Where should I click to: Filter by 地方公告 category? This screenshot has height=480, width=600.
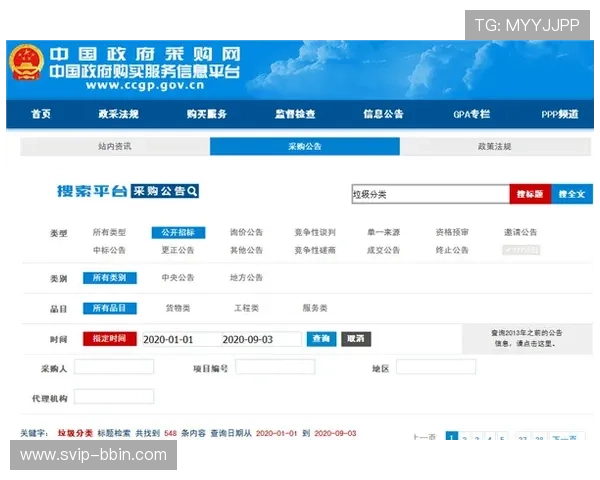click(246, 278)
